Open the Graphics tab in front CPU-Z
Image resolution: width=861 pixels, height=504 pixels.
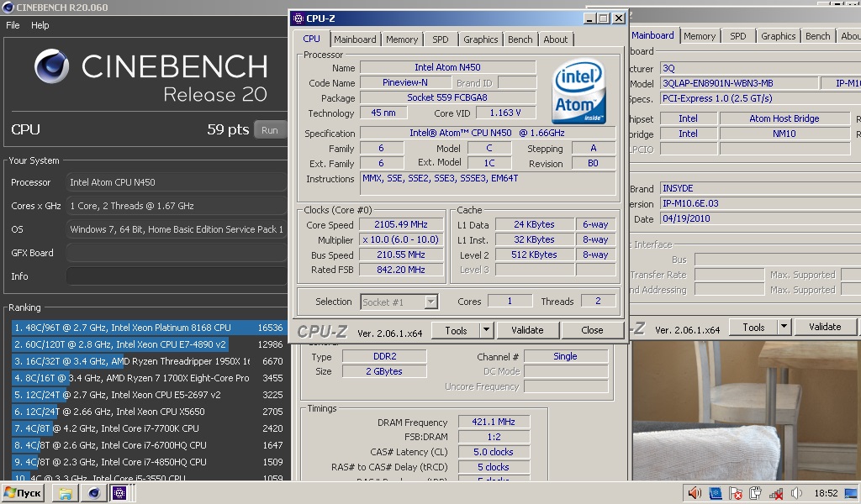click(480, 39)
